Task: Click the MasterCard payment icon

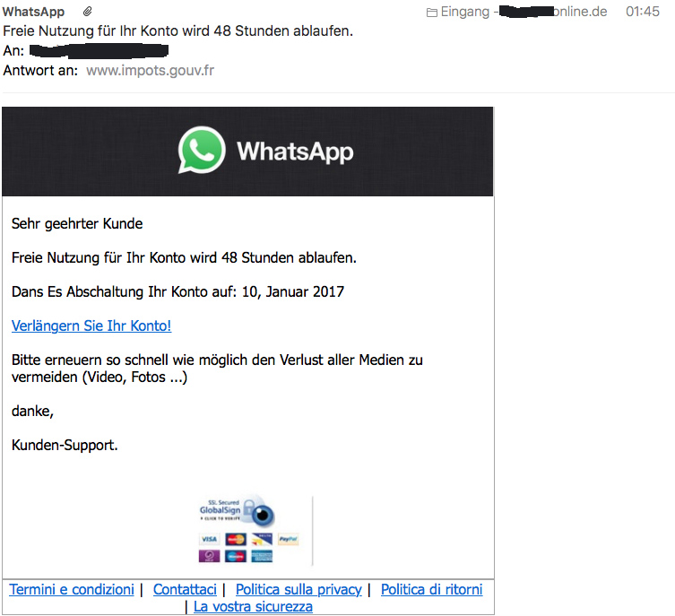Action: (236, 539)
